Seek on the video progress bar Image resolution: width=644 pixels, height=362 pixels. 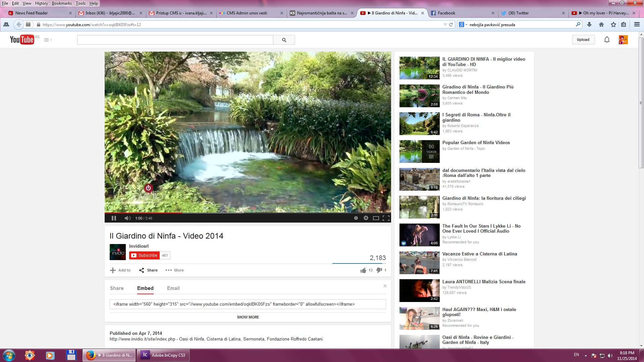[248, 213]
